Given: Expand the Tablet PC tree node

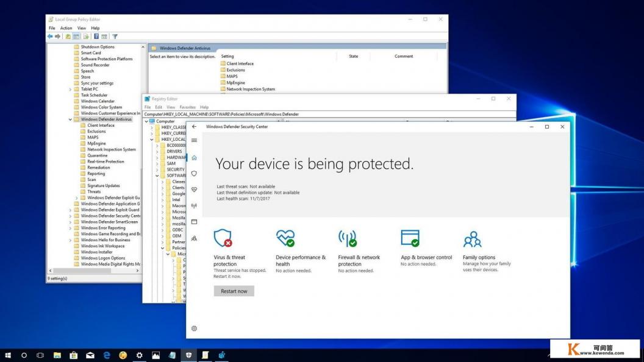Looking at the screenshot, I should pyautogui.click(x=70, y=89).
